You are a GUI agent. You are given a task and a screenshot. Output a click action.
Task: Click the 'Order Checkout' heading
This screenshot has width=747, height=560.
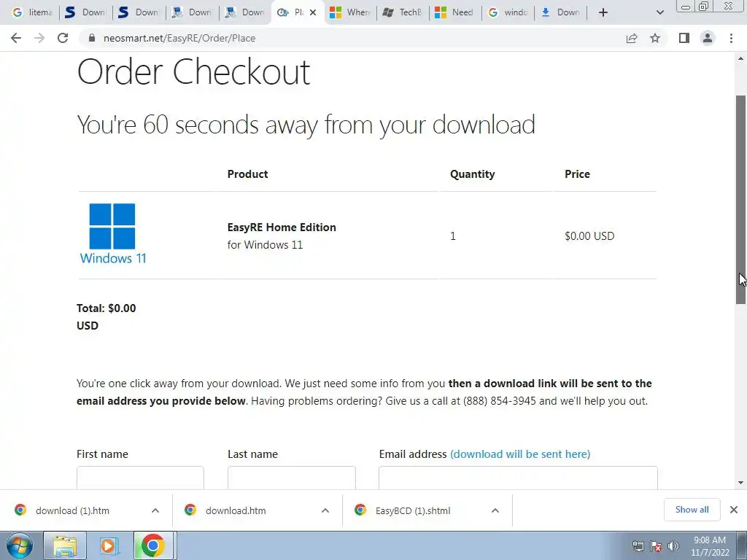click(x=193, y=72)
